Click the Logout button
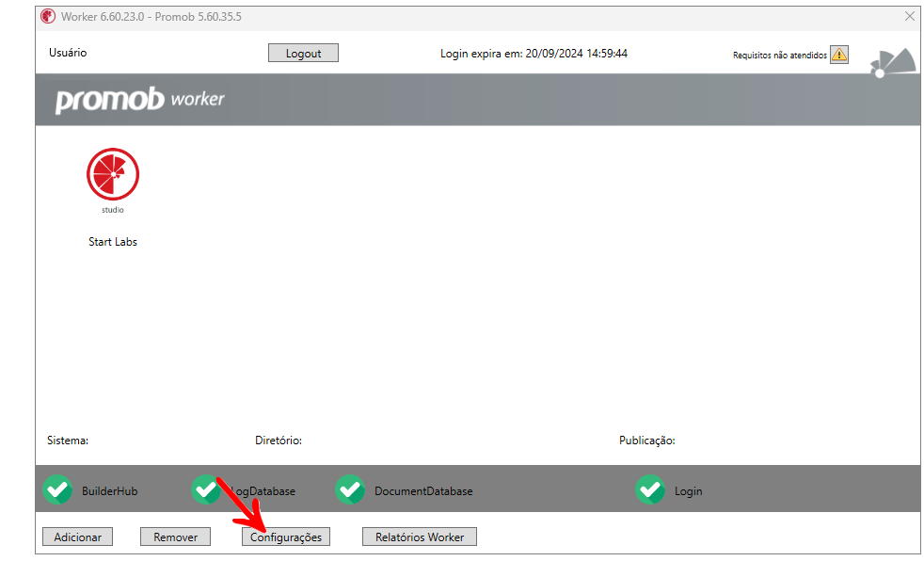 304,53
